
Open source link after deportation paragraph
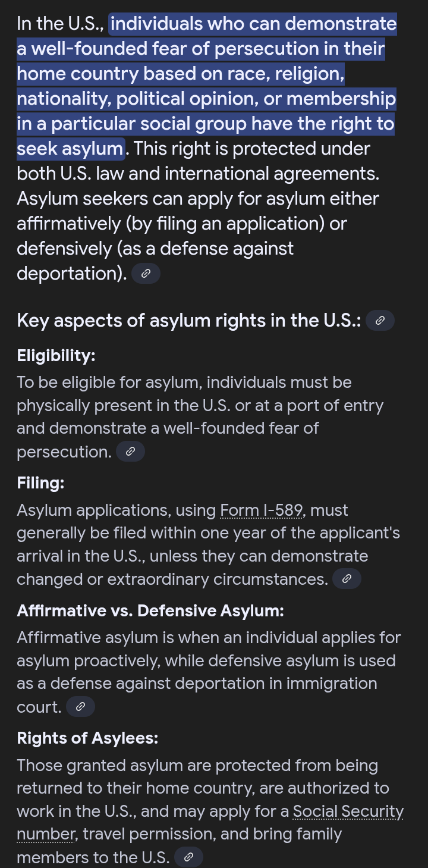(146, 274)
